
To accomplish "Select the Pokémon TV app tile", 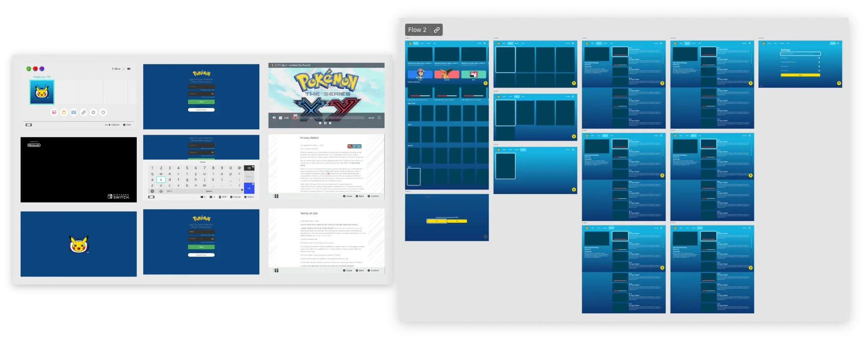I will (x=42, y=92).
